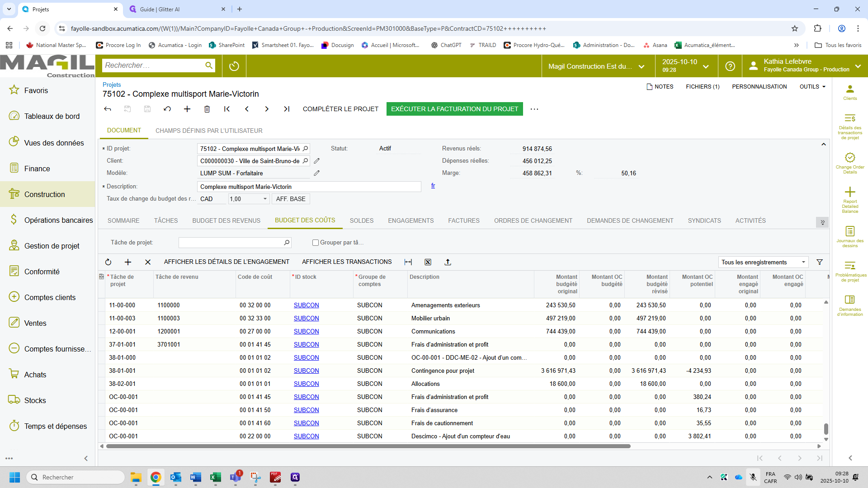Open the grid filter funnel icon
Viewport: 868px width, 488px height.
(820, 262)
